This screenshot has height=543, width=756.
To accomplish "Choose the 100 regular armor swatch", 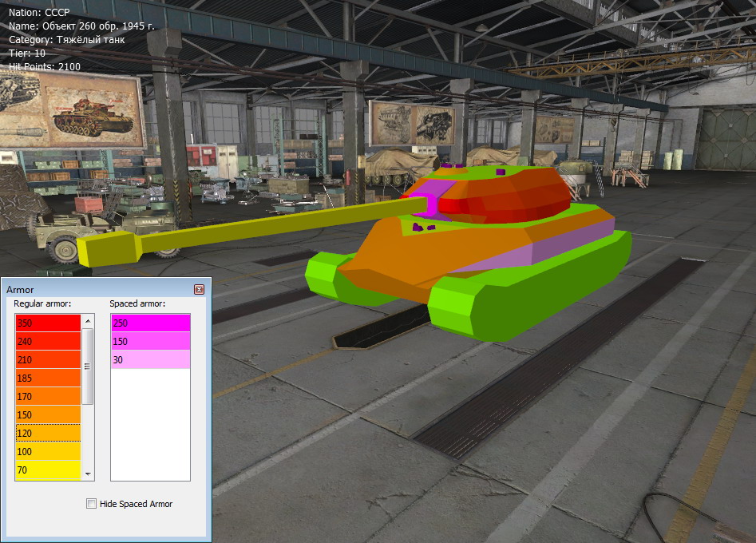I will [48, 451].
